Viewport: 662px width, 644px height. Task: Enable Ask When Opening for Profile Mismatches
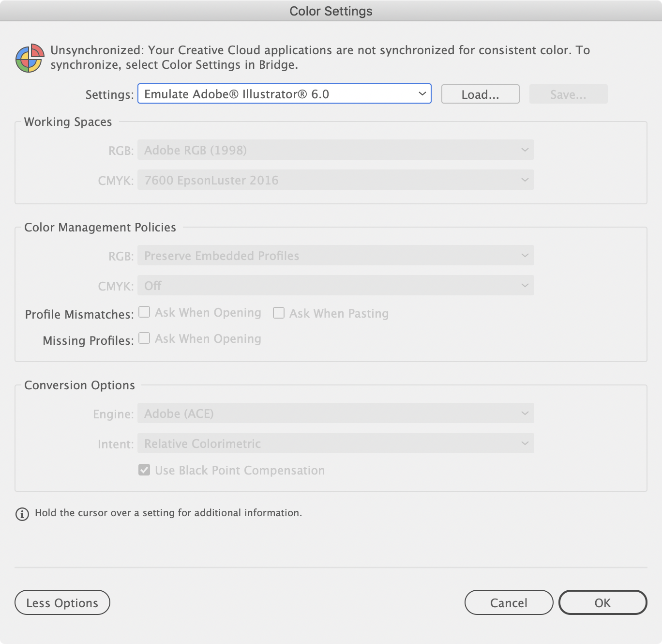pyautogui.click(x=144, y=312)
